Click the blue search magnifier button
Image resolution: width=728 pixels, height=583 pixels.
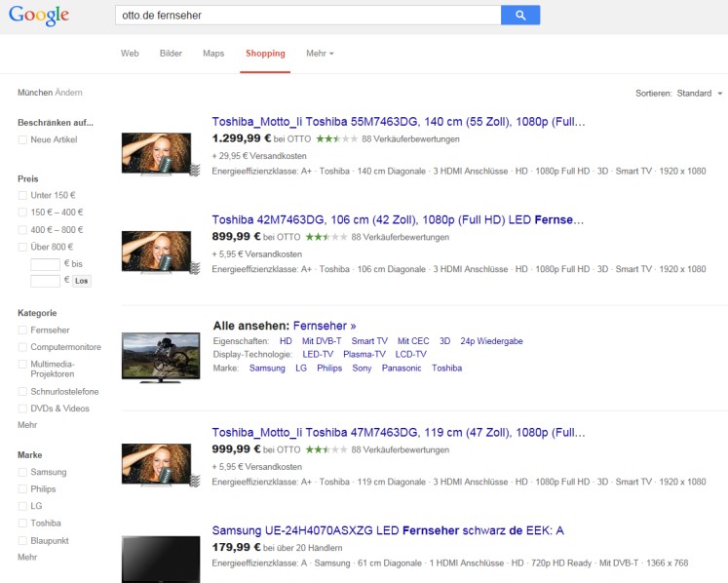520,16
